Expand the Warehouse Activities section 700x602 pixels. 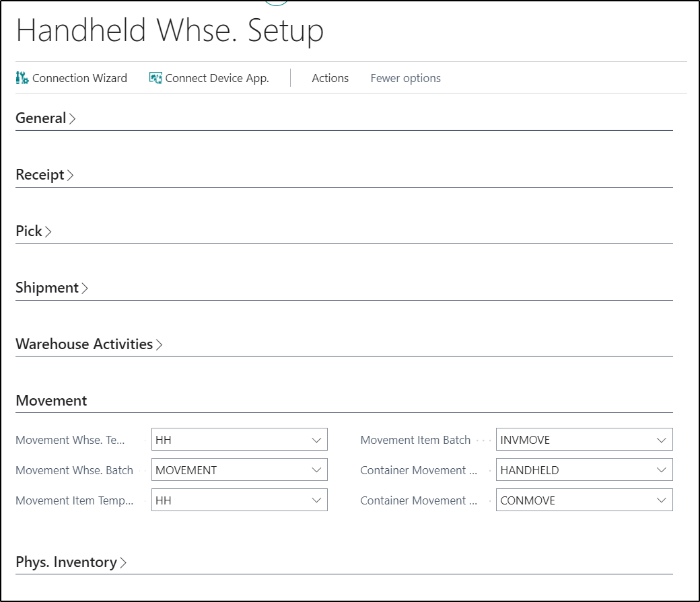pyautogui.click(x=89, y=344)
